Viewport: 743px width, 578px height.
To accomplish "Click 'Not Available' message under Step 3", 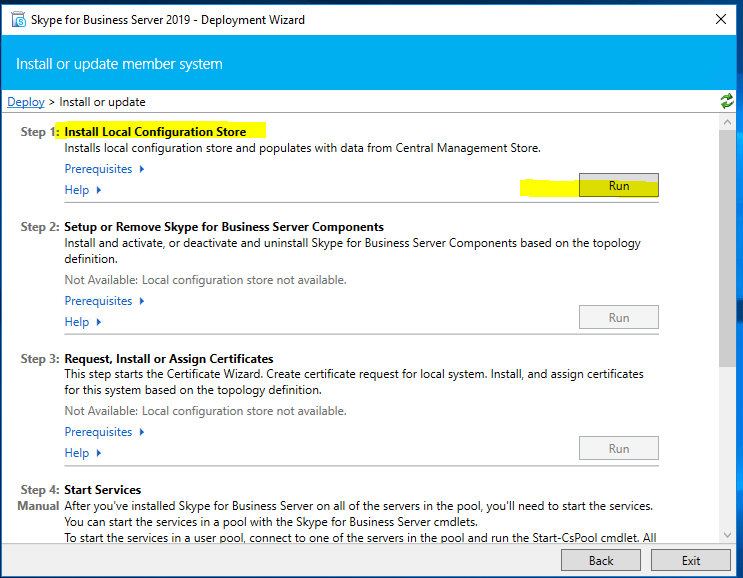I will pos(205,411).
